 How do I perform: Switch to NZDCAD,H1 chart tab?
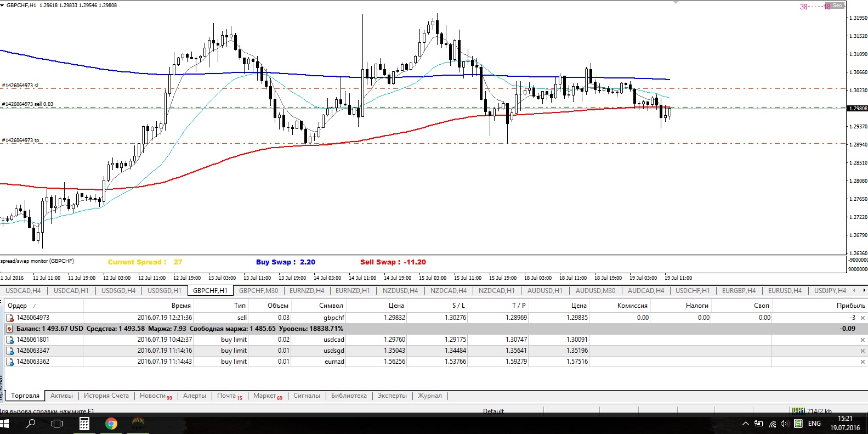click(x=496, y=291)
